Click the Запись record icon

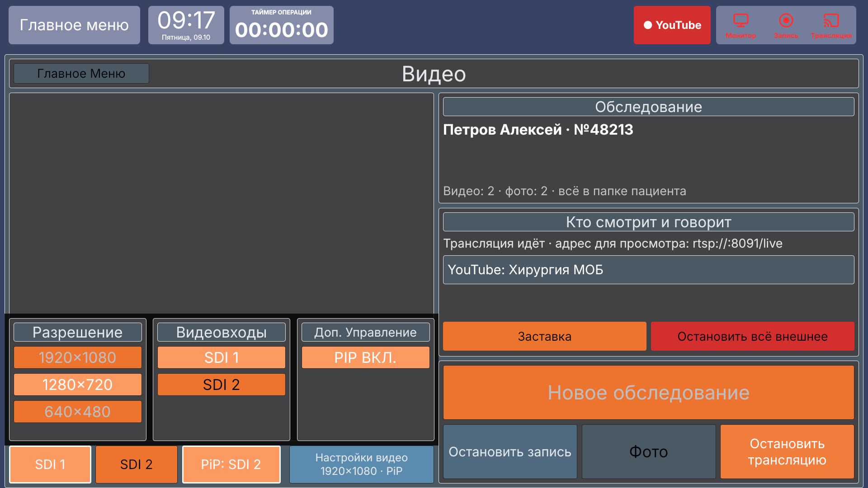[x=786, y=25]
